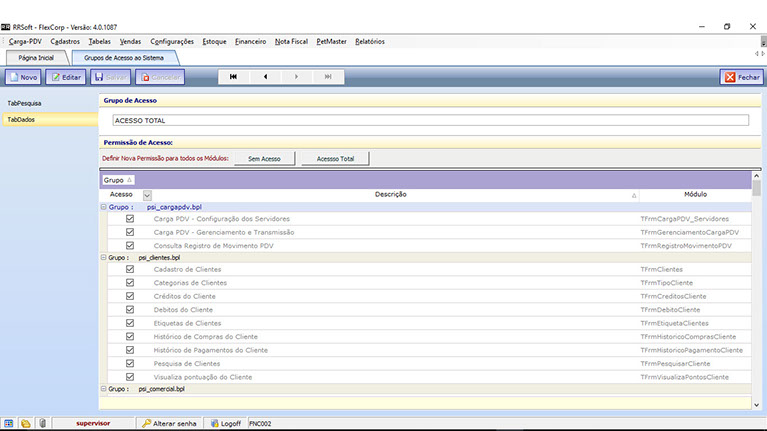The width and height of the screenshot is (767, 431).
Task: Click the Fechar button with red X
Action: 741,76
